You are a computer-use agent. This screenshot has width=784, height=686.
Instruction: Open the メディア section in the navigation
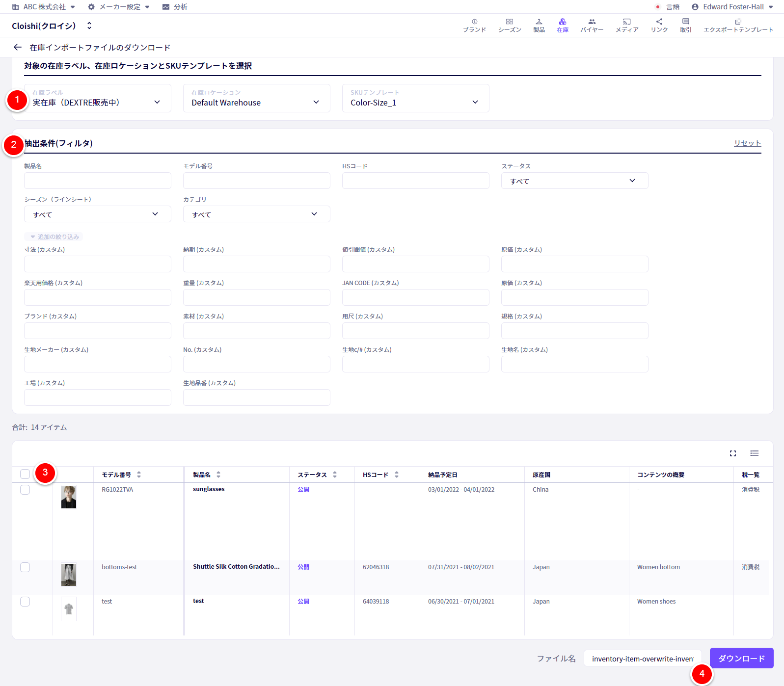pos(627,26)
